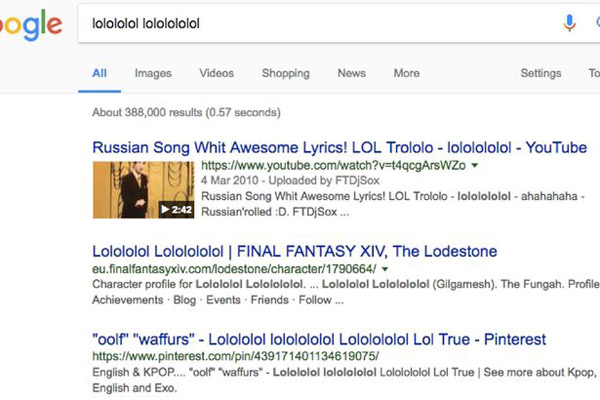Click the green youtube.com watch URL

click(x=334, y=165)
